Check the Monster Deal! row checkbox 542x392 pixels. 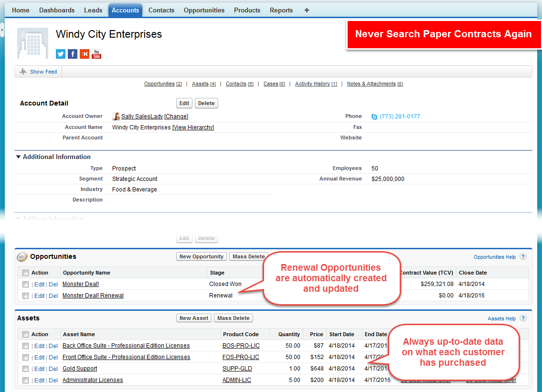pos(25,284)
